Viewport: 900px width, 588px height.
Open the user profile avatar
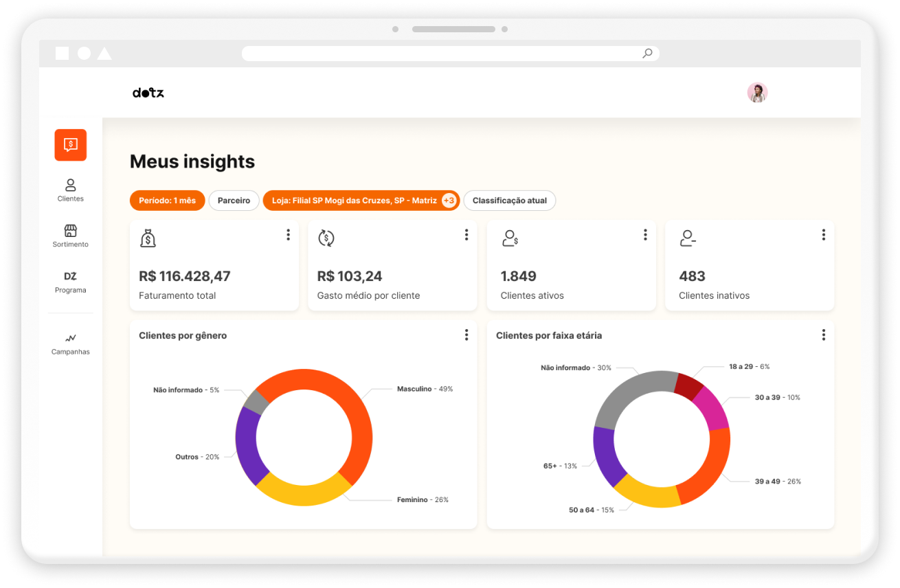tap(757, 93)
